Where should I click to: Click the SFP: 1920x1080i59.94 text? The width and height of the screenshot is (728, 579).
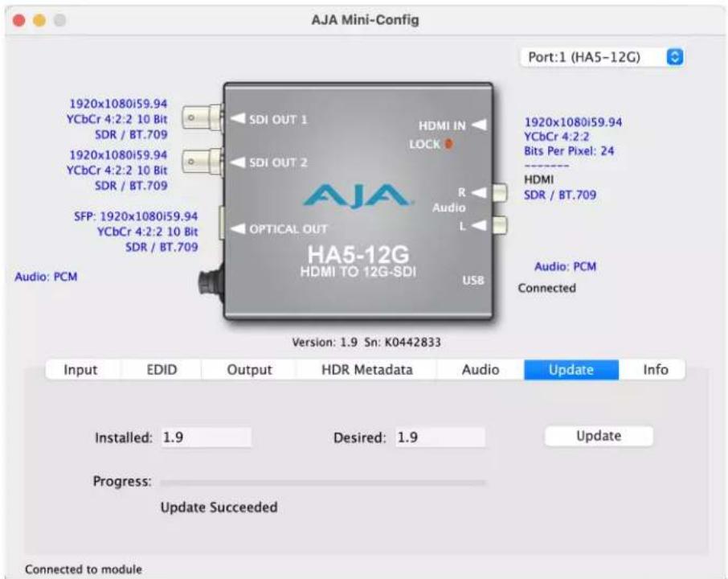coord(136,216)
